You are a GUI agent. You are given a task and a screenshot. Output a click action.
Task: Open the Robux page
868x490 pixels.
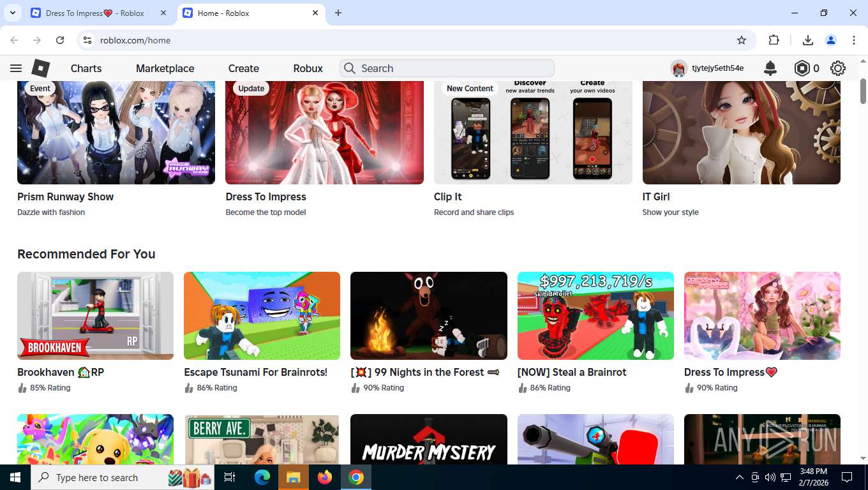tap(308, 68)
